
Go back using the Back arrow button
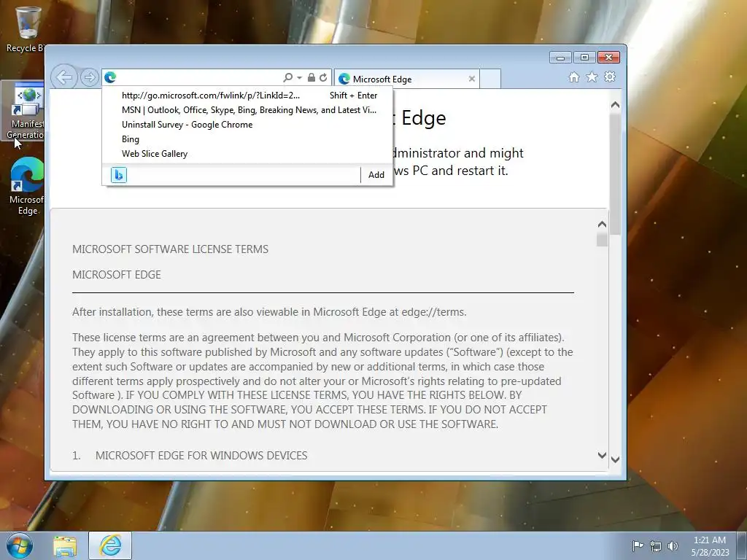pos(64,77)
